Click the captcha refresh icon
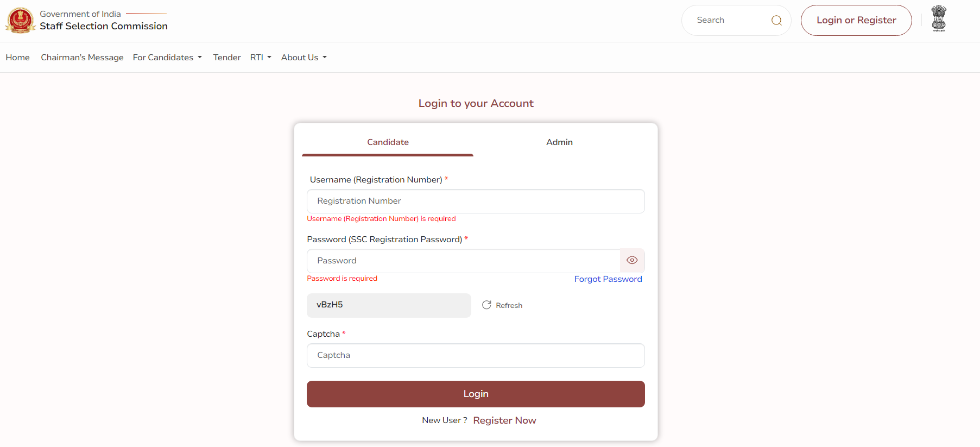The height and width of the screenshot is (447, 980). (486, 305)
